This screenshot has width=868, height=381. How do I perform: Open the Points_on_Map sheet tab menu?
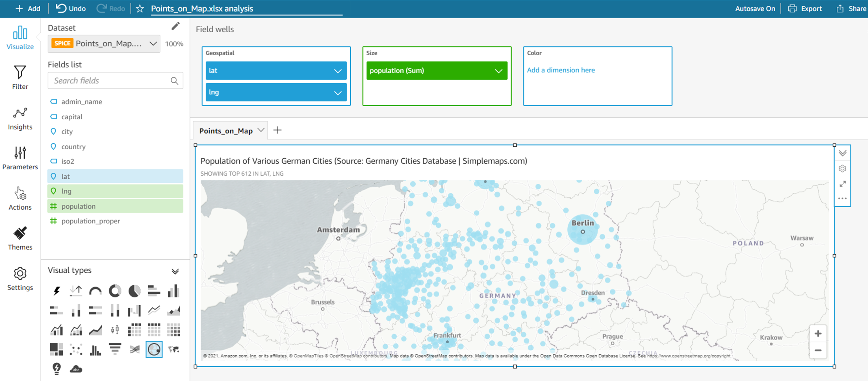[261, 130]
